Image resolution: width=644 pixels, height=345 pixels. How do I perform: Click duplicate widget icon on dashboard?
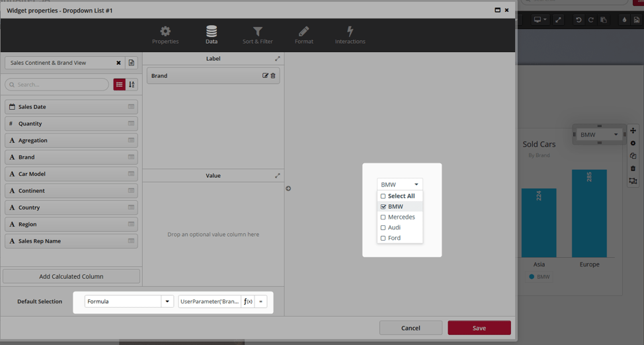click(633, 156)
